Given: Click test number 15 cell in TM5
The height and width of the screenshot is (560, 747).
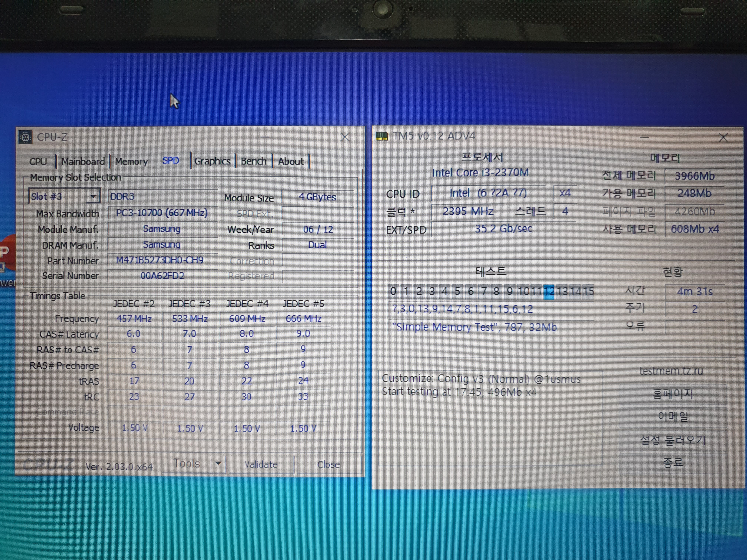Looking at the screenshot, I should coord(588,291).
